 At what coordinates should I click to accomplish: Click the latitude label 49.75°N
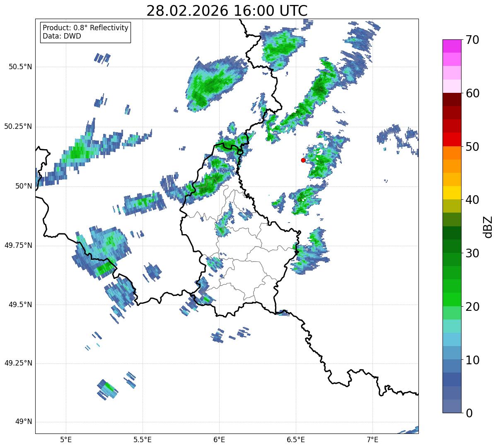(18, 245)
